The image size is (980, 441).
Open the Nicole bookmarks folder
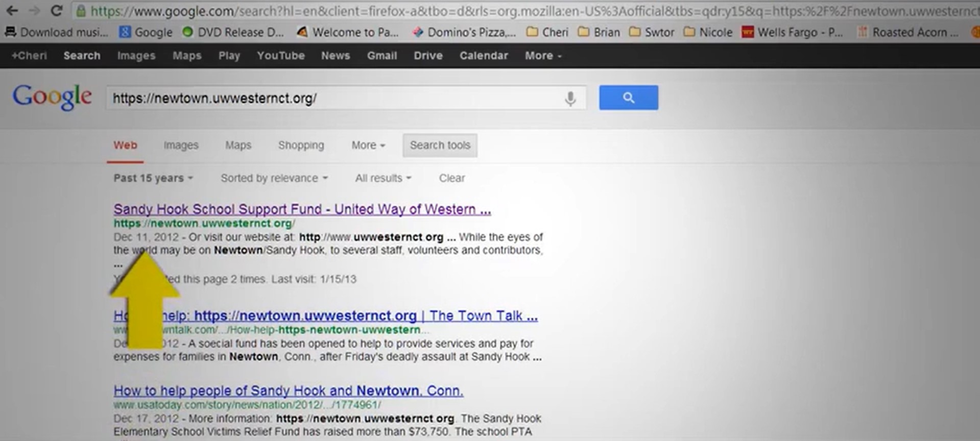click(x=708, y=32)
